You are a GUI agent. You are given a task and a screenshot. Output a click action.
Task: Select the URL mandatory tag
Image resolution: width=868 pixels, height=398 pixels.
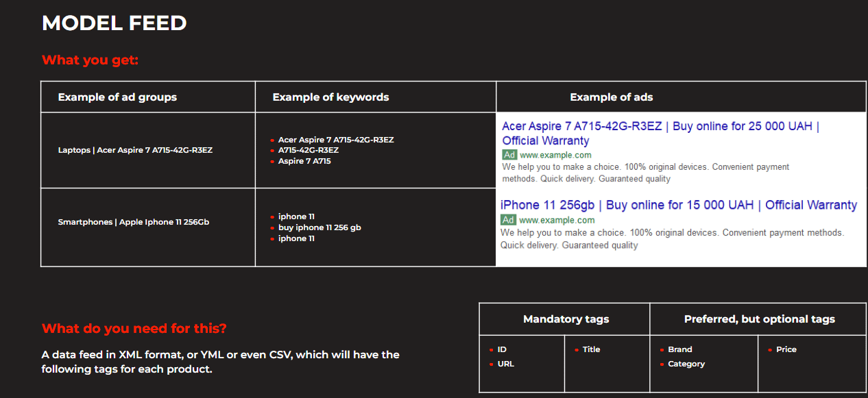pyautogui.click(x=505, y=364)
